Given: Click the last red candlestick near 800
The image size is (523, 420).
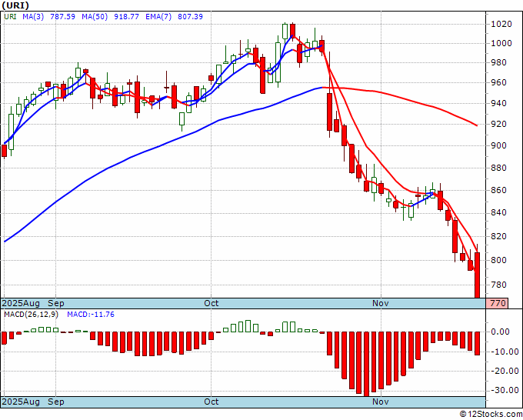Looking at the screenshot, I should [478, 275].
